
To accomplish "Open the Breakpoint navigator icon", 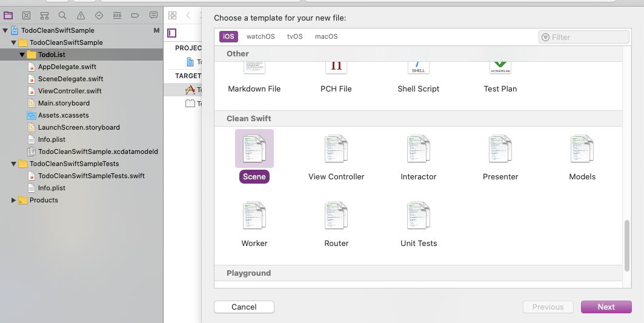I will point(135,16).
